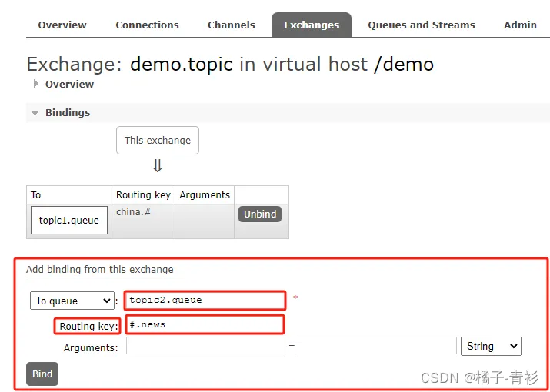Switch to the Connections tab
Image resolution: width=550 pixels, height=392 pixels.
click(x=147, y=25)
